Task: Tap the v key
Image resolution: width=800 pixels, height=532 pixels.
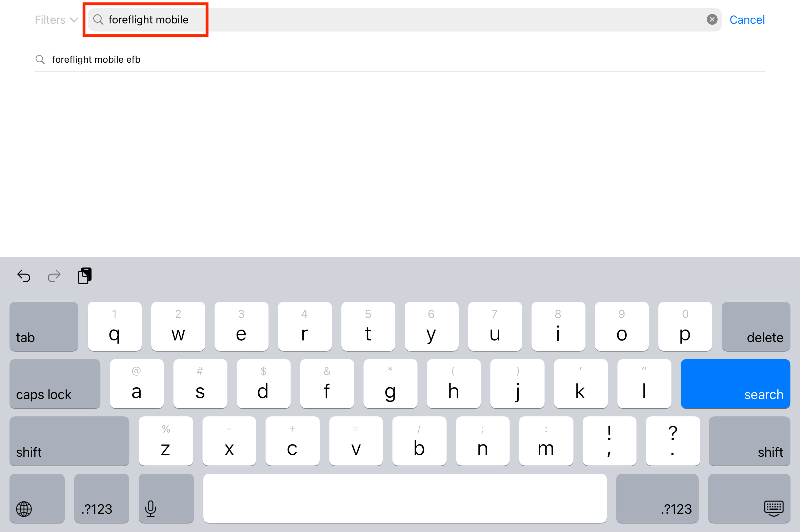Action: [x=356, y=441]
